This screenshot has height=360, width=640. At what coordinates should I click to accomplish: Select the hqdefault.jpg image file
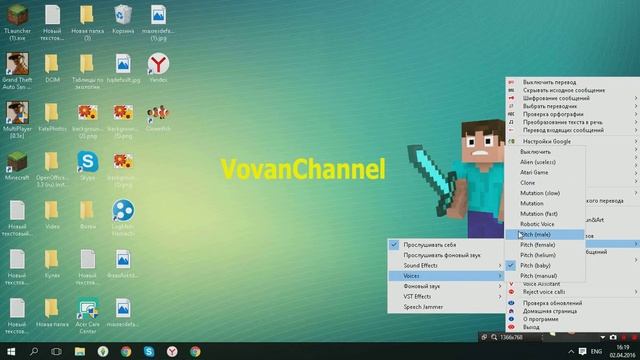tap(123, 68)
